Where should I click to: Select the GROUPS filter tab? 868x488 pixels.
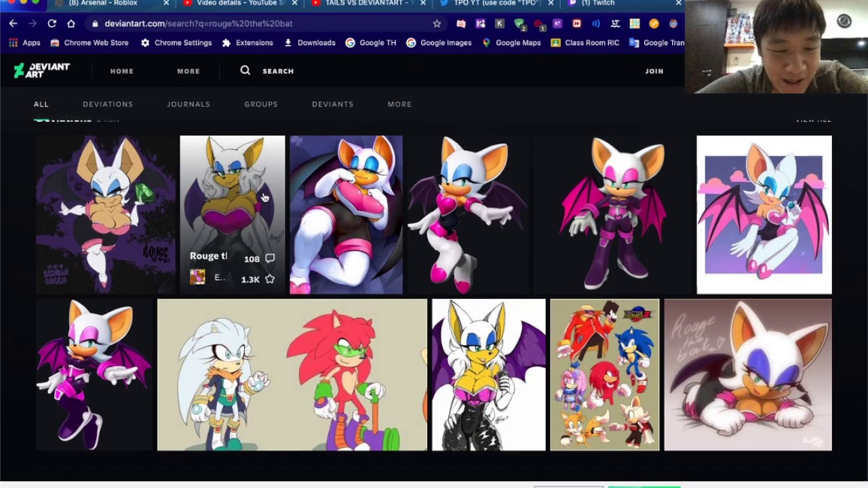click(x=261, y=104)
